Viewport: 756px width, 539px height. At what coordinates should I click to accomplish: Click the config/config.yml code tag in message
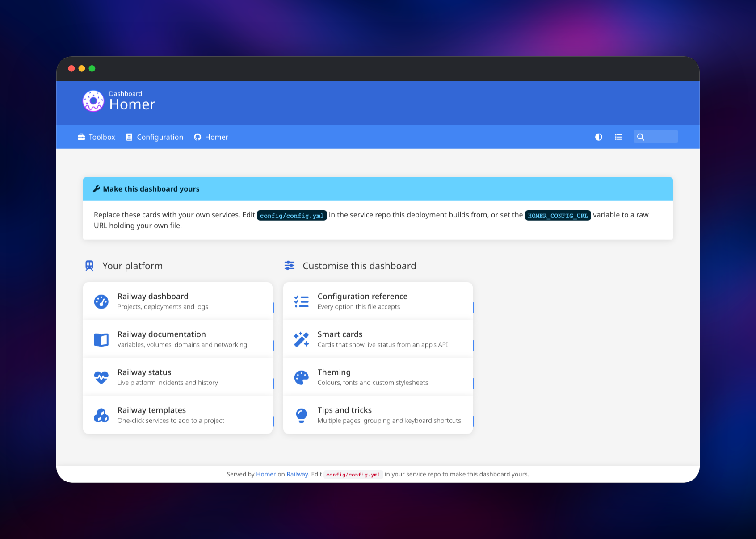point(292,215)
